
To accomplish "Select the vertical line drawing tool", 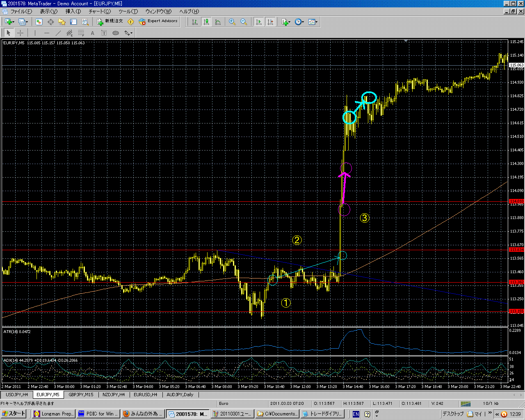I will coord(35,33).
